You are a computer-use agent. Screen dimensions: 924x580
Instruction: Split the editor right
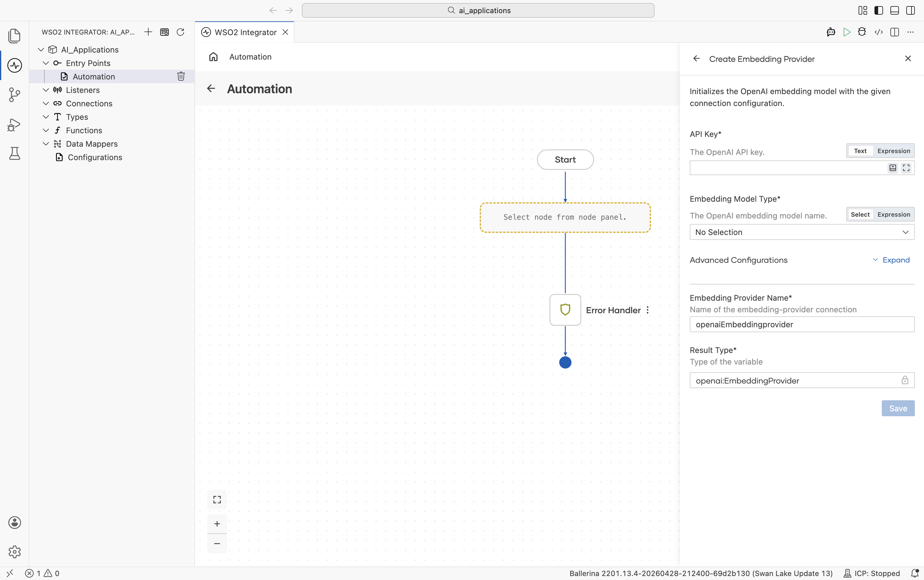click(x=894, y=32)
